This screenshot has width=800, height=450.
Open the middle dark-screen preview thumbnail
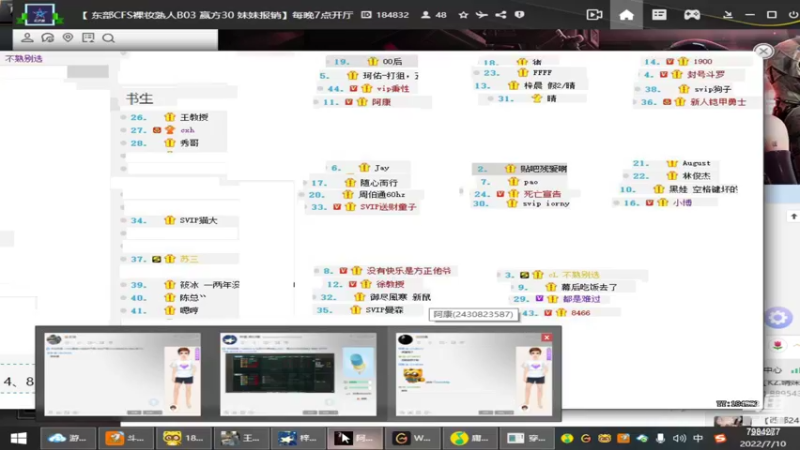click(x=298, y=374)
